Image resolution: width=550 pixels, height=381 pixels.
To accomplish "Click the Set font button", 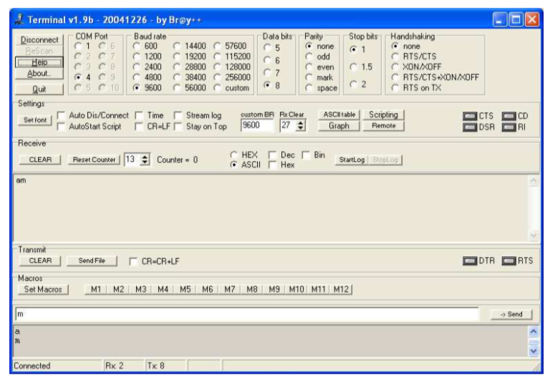I will point(35,120).
